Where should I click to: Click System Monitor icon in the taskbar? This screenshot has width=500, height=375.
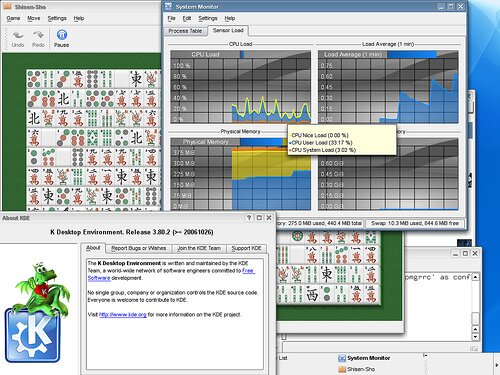(342, 358)
